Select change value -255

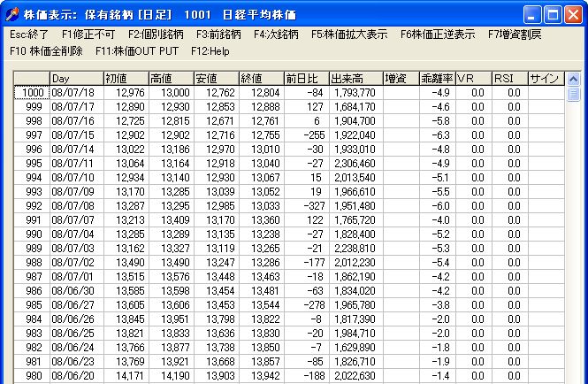pos(307,135)
